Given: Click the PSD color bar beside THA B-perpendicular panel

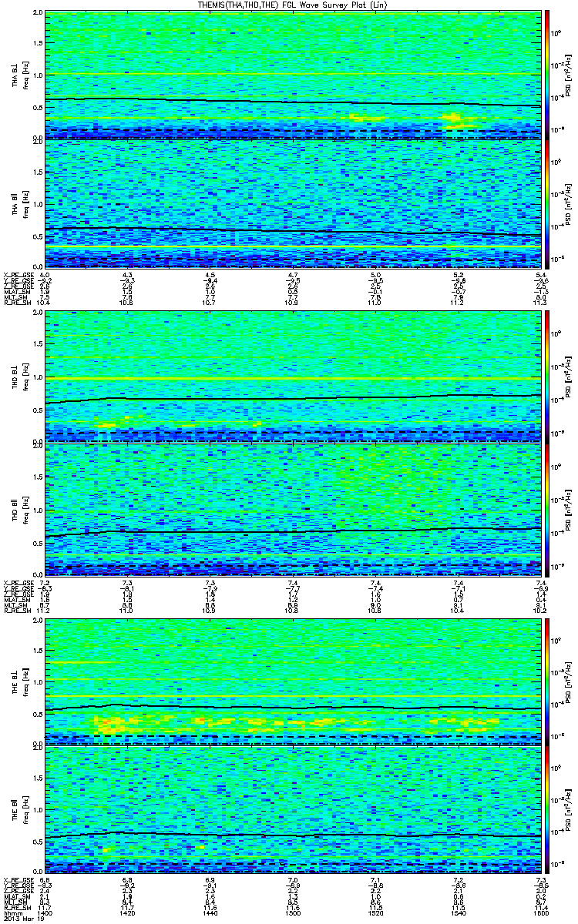Looking at the screenshot, I should (547, 73).
